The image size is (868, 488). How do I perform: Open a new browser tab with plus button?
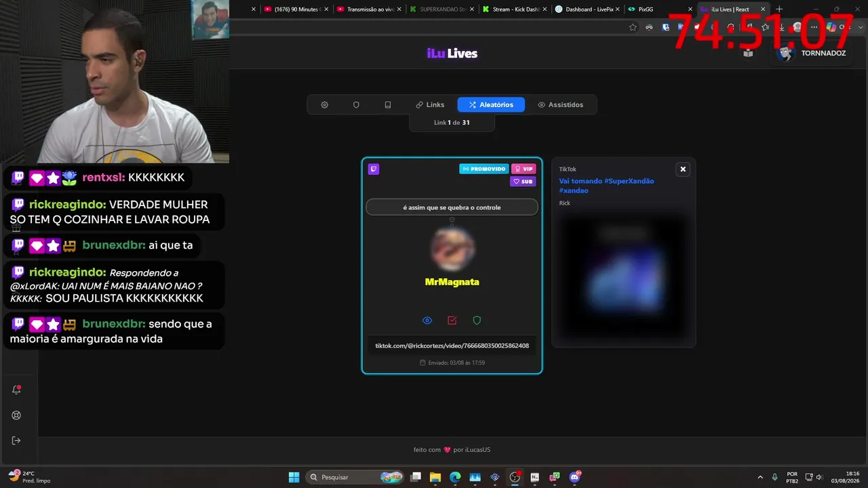tap(779, 9)
